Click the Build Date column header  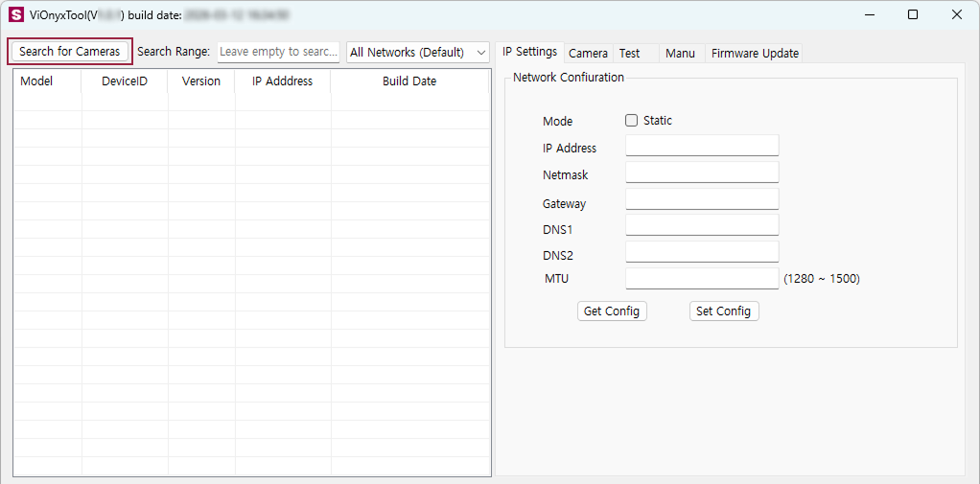pyautogui.click(x=409, y=81)
